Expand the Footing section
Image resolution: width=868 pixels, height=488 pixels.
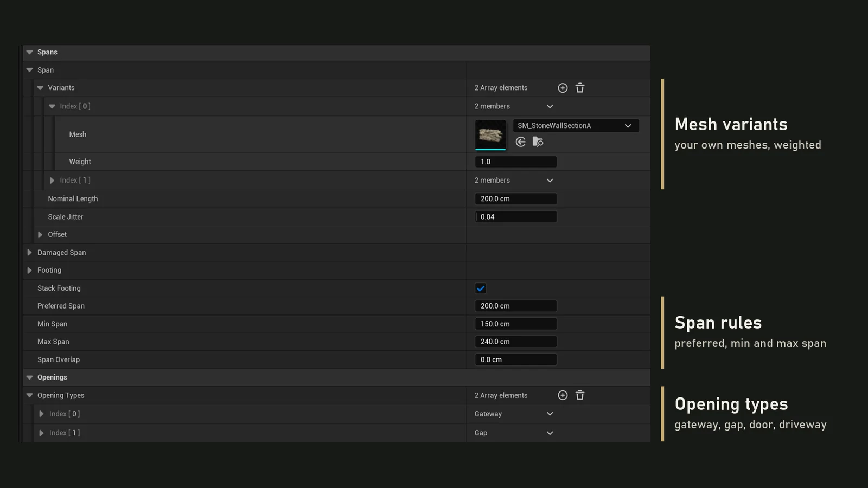click(x=30, y=271)
